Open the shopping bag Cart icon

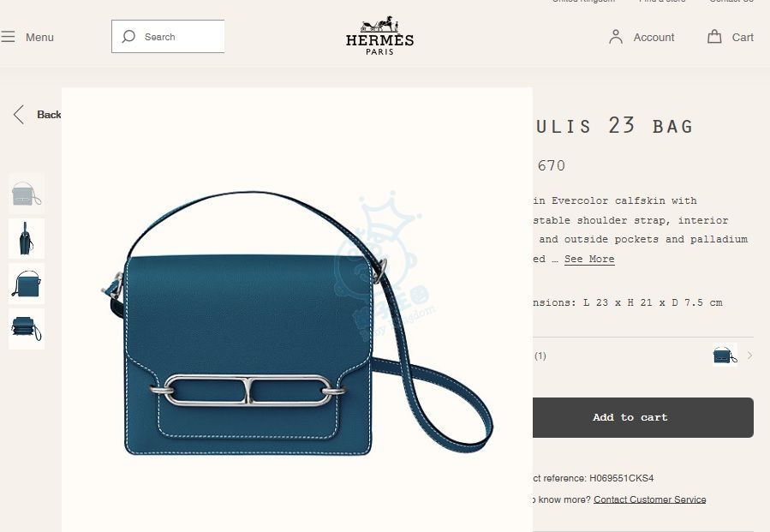pyautogui.click(x=714, y=36)
